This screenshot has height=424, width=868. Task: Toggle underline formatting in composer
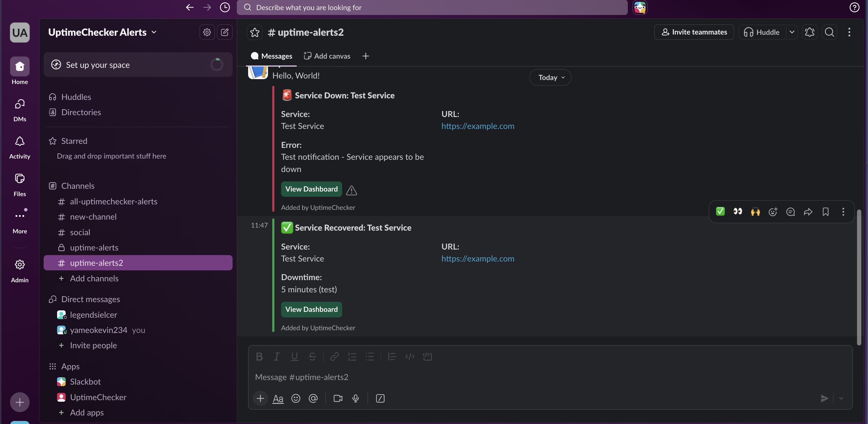pos(295,356)
